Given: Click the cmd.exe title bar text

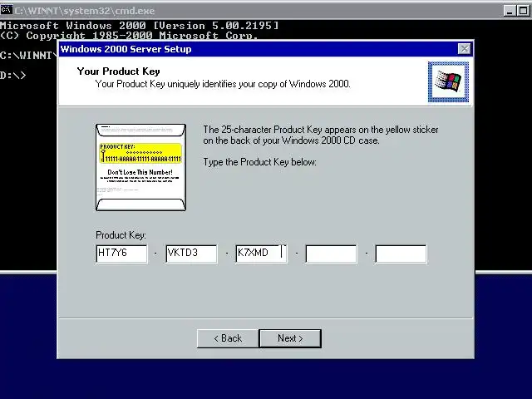Looking at the screenshot, I should (84, 11).
